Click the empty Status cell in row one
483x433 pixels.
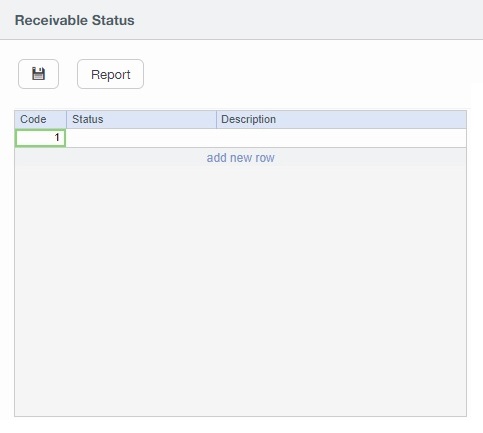141,138
